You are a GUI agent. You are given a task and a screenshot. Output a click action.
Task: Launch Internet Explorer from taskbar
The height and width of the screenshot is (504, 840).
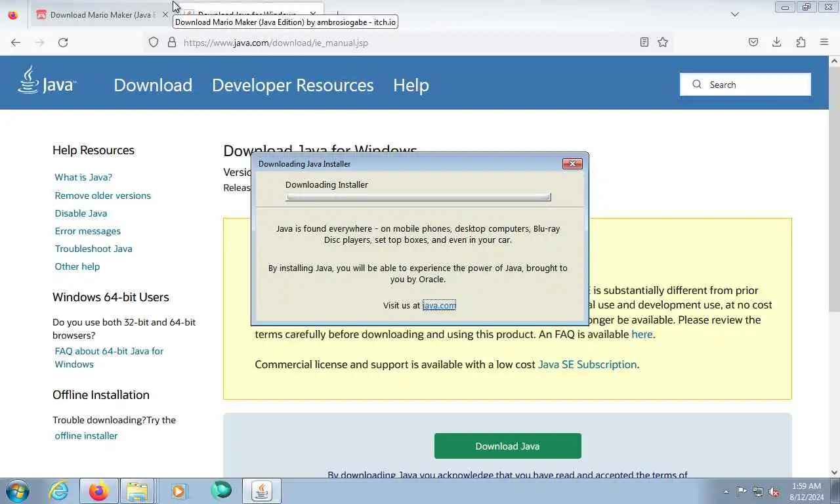click(x=59, y=491)
